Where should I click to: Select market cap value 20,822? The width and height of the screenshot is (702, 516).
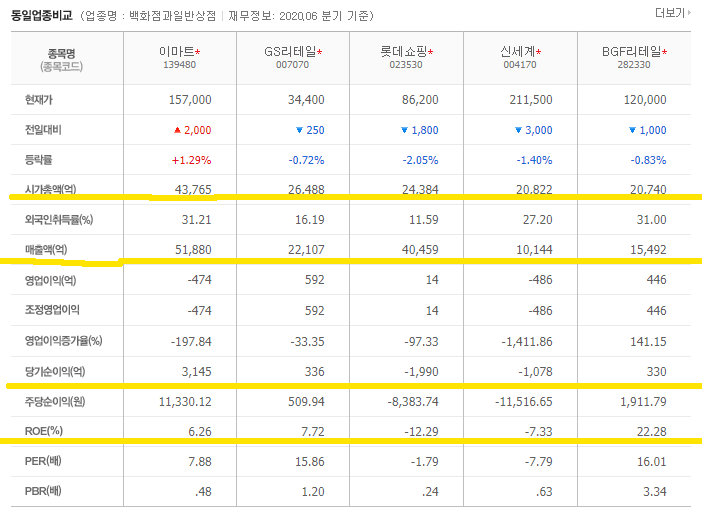(534, 190)
